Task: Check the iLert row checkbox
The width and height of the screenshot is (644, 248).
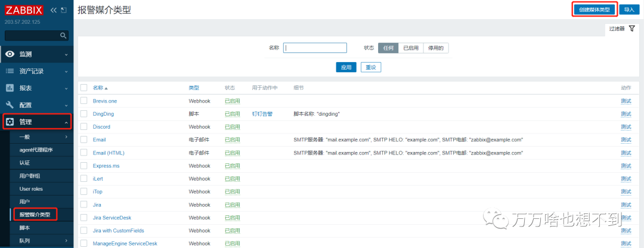Action: 84,179
